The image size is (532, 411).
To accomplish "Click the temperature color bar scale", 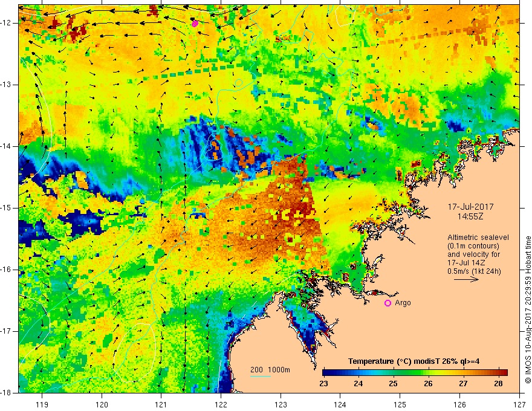I will click(415, 372).
